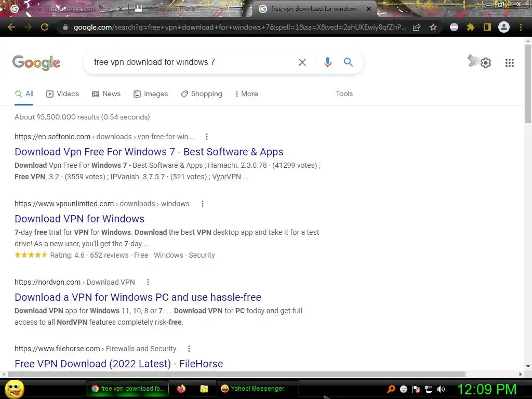Open Free VPN Download FileHorse link

coord(119,364)
